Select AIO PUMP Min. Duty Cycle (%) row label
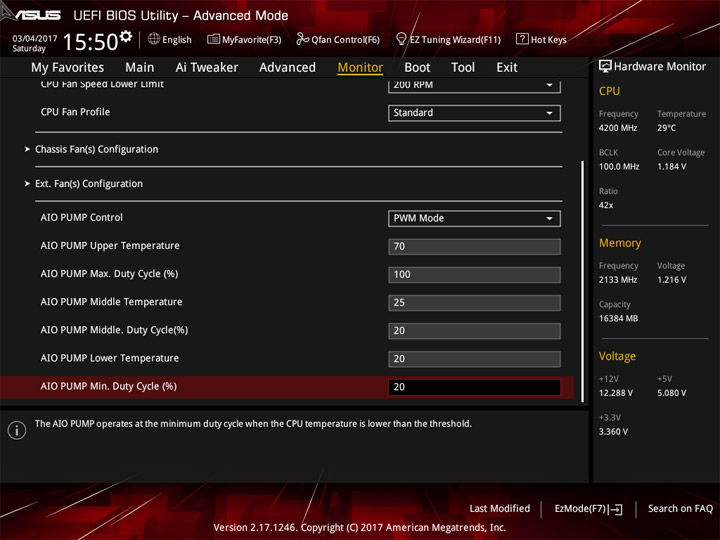The width and height of the screenshot is (720, 540). tap(108, 387)
